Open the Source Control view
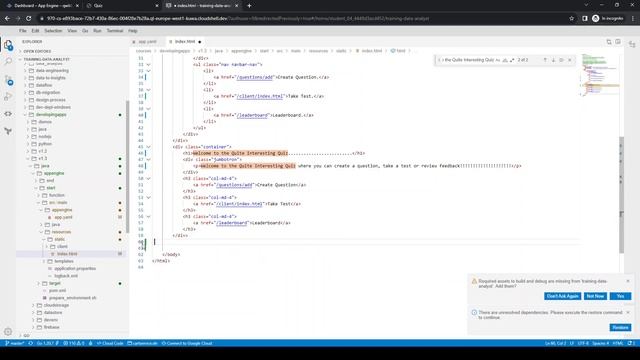Viewport: 640px width, 360px height. 8,80
